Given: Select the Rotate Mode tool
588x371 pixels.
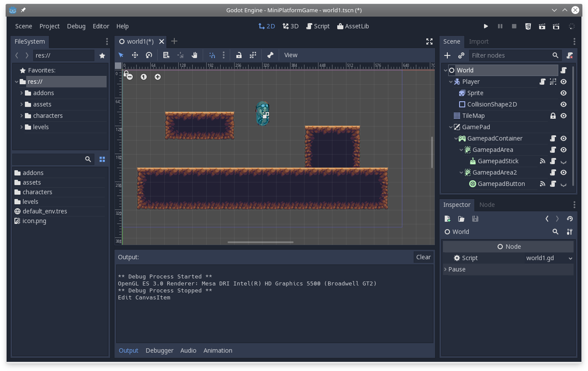Looking at the screenshot, I should coord(149,55).
